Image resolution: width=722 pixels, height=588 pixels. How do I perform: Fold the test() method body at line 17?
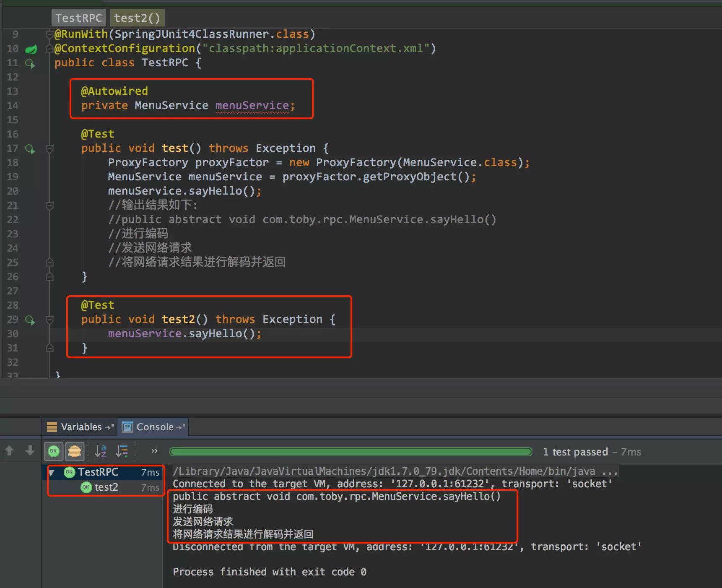[49, 148]
